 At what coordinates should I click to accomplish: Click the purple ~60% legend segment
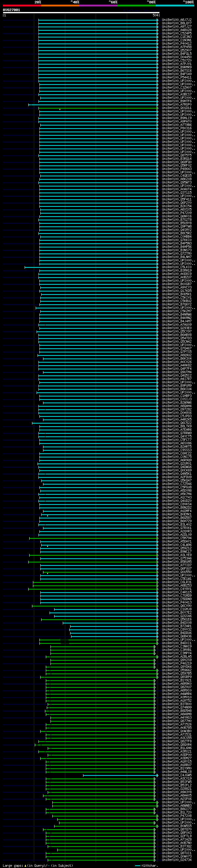(99, 6)
